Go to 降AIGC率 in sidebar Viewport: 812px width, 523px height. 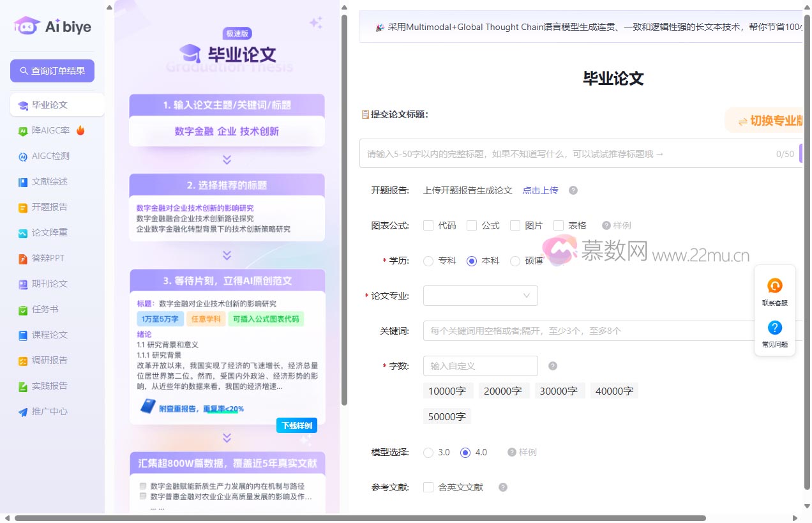coord(51,130)
